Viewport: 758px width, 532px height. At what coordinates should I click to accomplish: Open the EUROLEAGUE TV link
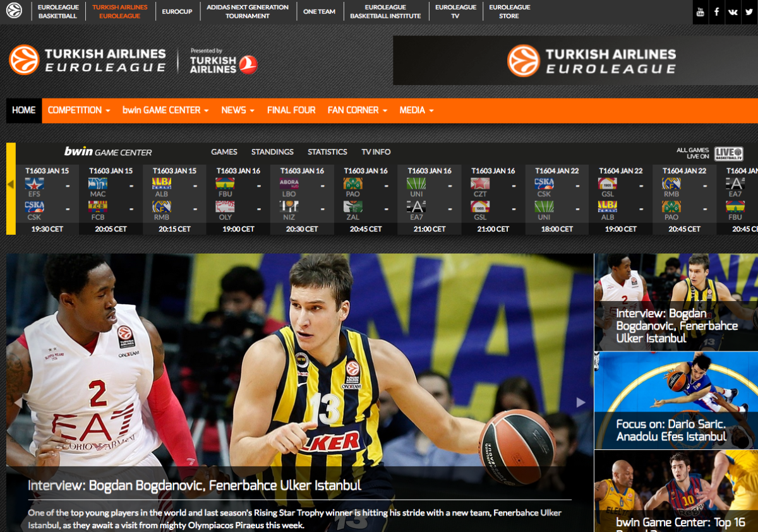pos(455,11)
